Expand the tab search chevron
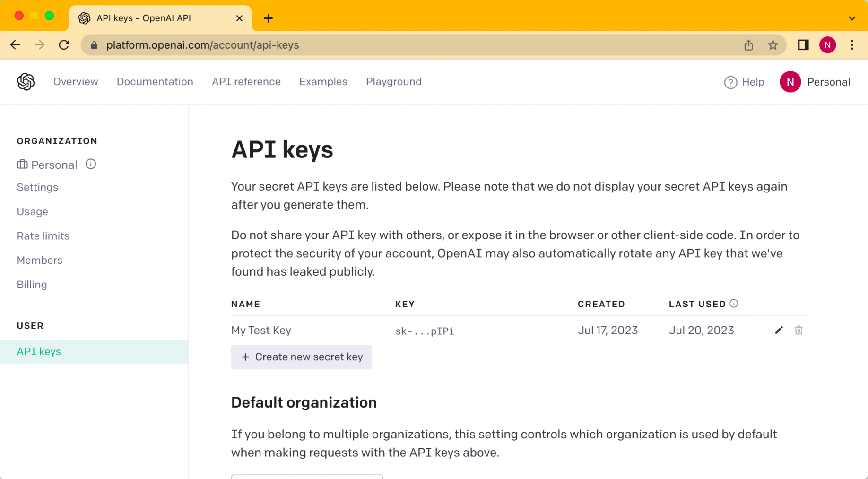 (852, 18)
